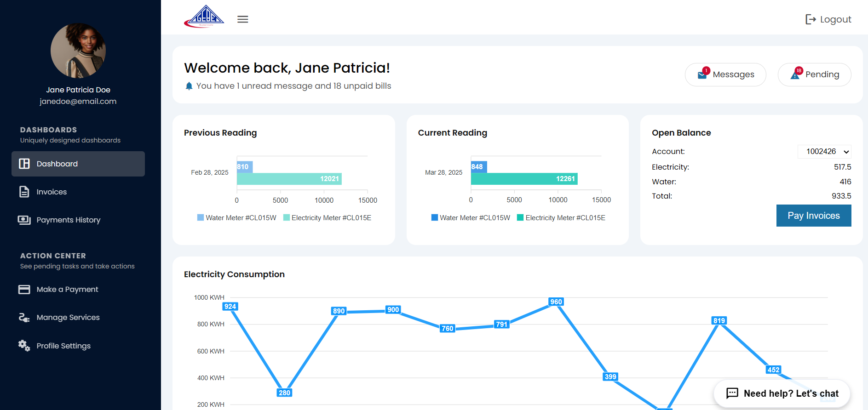Toggle Water Meter legend in Current Reading

click(471, 218)
